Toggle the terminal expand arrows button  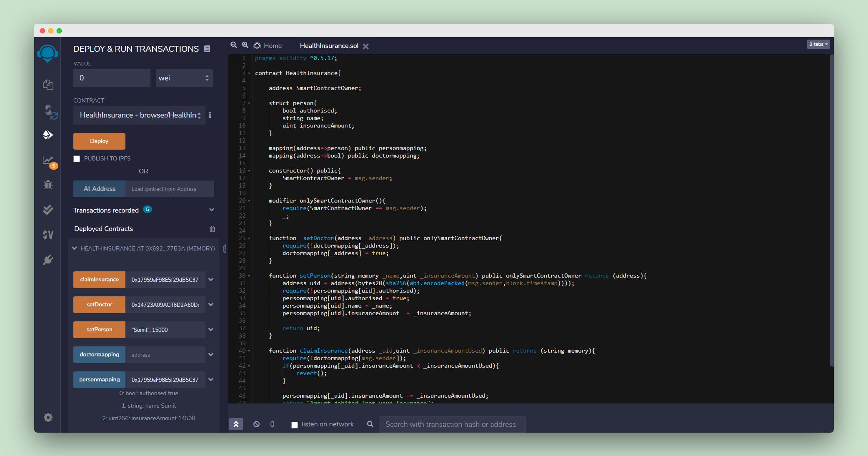tap(236, 424)
